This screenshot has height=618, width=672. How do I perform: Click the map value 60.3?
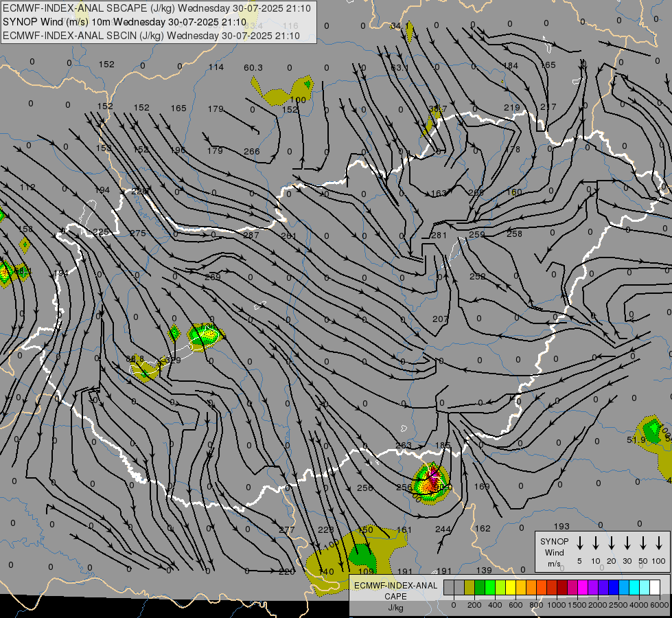pyautogui.click(x=253, y=68)
